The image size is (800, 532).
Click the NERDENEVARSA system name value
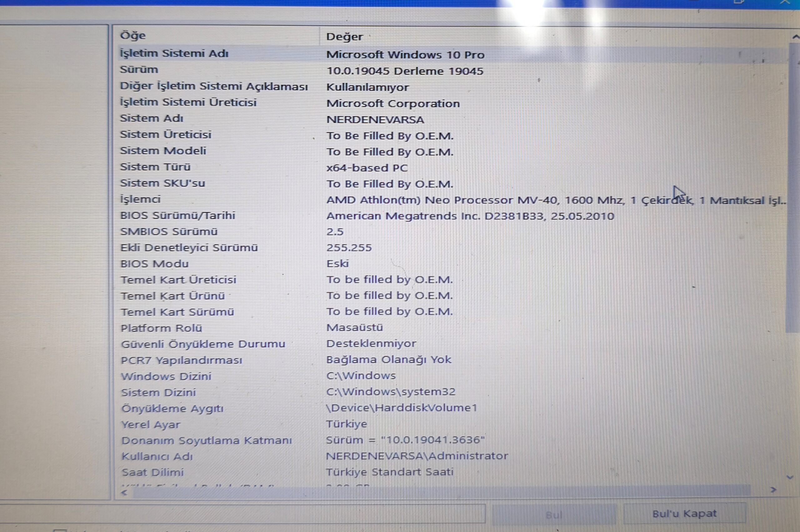(375, 120)
